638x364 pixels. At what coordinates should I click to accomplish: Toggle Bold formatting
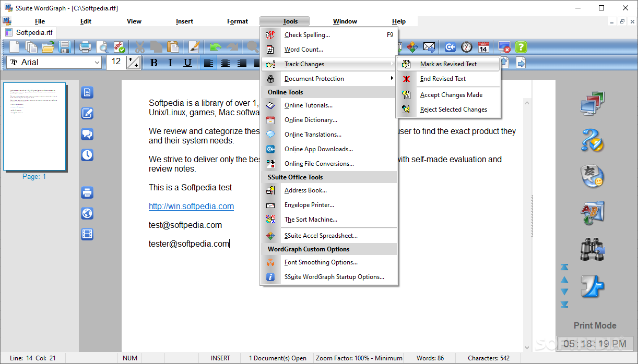coord(153,63)
